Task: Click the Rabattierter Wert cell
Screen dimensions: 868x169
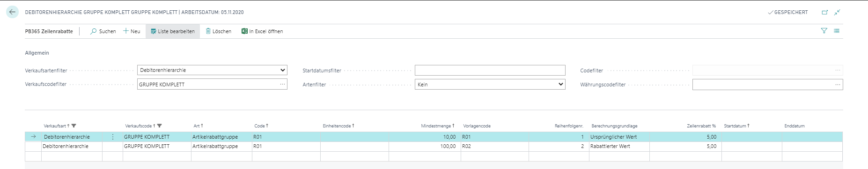Action: 619,146
